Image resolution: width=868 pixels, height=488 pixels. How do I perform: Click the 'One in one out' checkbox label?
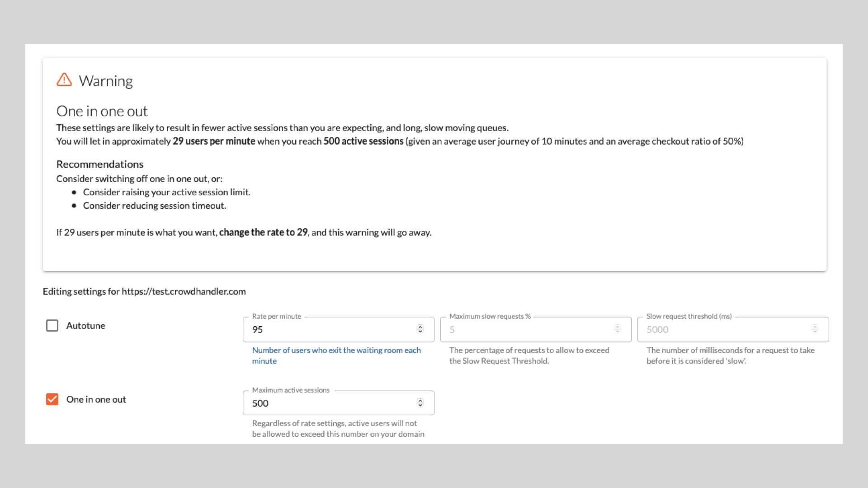click(96, 399)
